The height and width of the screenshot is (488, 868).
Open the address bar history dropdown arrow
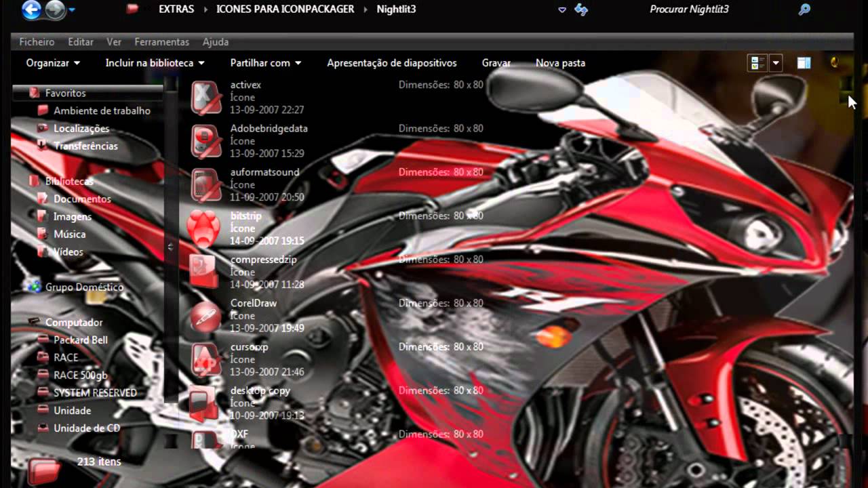click(561, 9)
